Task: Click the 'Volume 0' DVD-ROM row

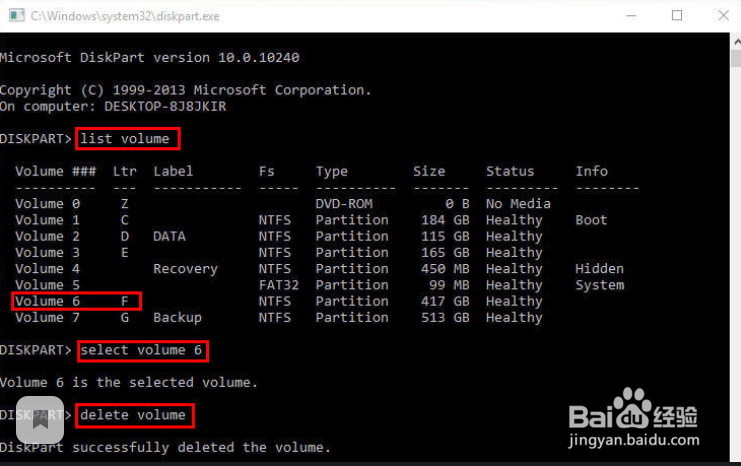Action: pos(283,204)
